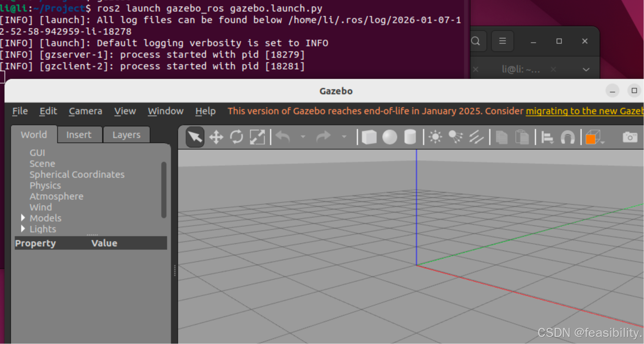644x344 pixels.
Task: Open the View menu
Action: coord(125,111)
